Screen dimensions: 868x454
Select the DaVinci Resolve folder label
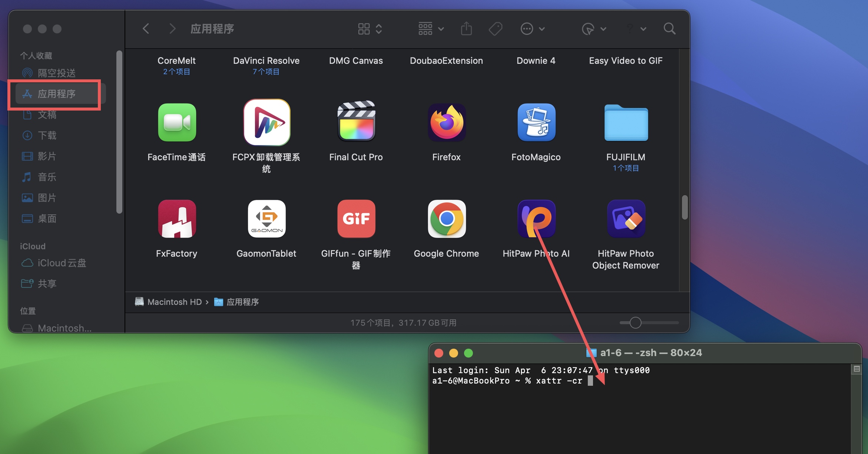[266, 61]
